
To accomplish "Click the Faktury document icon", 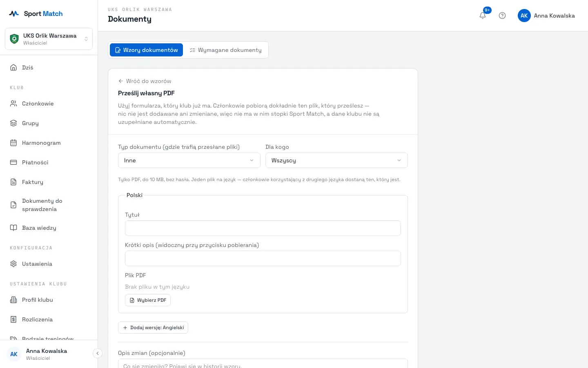I will [x=13, y=182].
